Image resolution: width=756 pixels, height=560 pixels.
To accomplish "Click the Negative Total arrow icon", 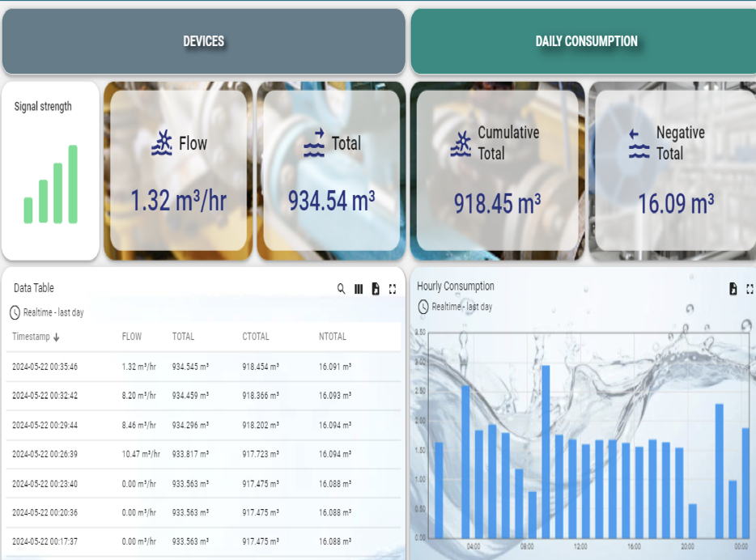I will tap(639, 143).
